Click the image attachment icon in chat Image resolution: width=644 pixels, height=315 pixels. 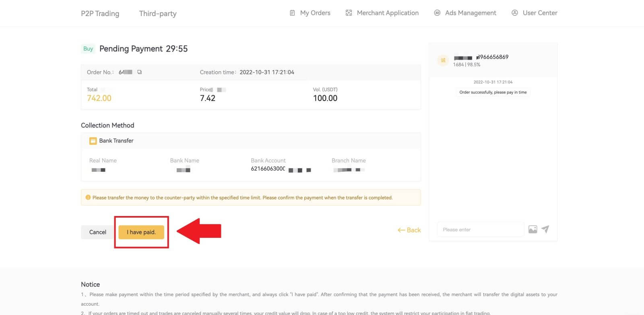coord(533,229)
